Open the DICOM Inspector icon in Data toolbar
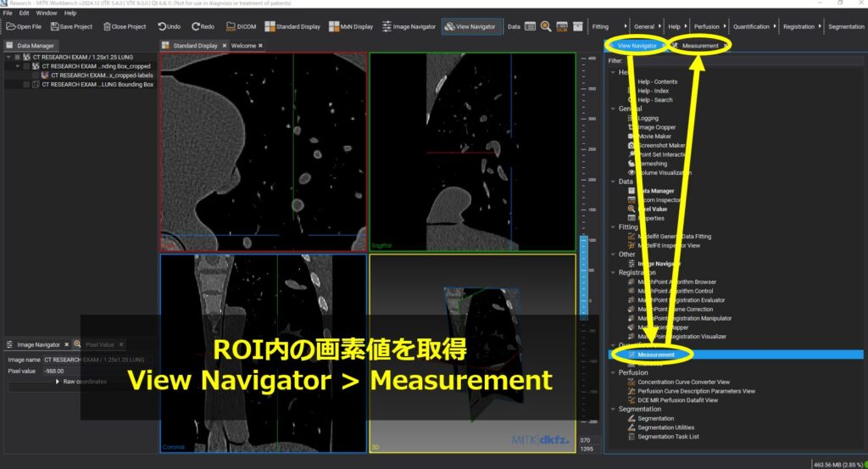This screenshot has height=469, width=868. 562,26
